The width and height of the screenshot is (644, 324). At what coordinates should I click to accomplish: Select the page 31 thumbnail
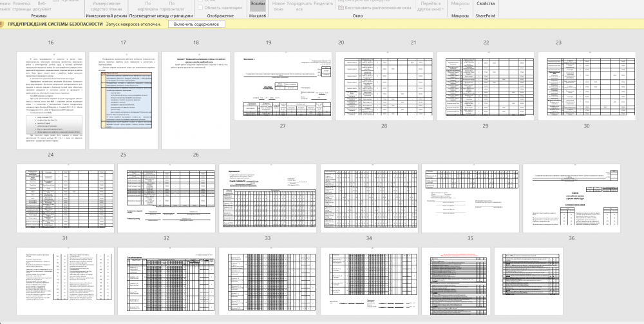[65, 198]
